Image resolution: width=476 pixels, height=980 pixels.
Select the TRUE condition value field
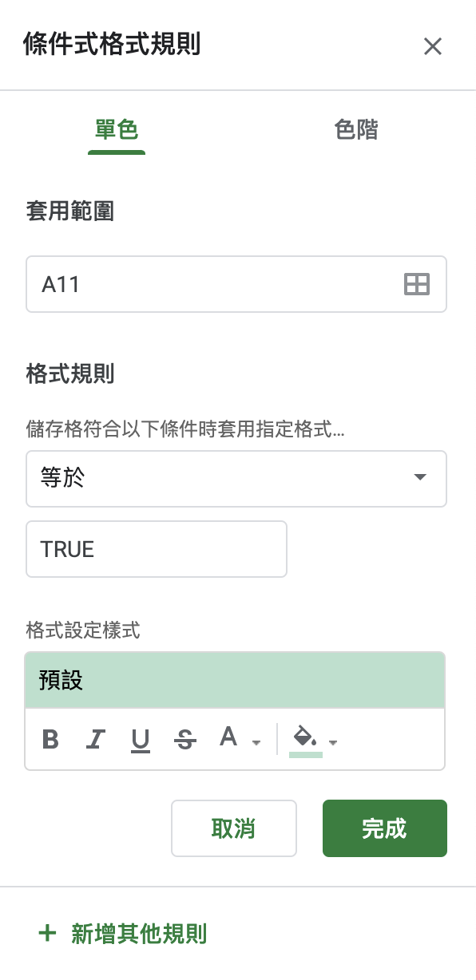click(x=157, y=549)
